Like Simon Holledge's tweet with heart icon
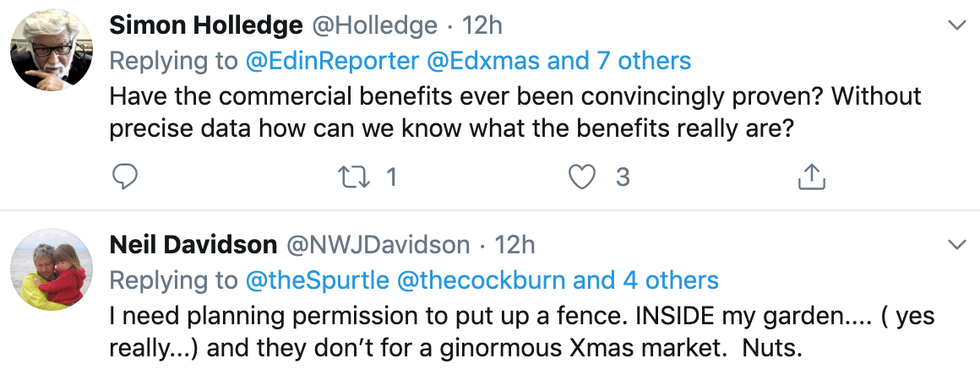 [x=582, y=177]
